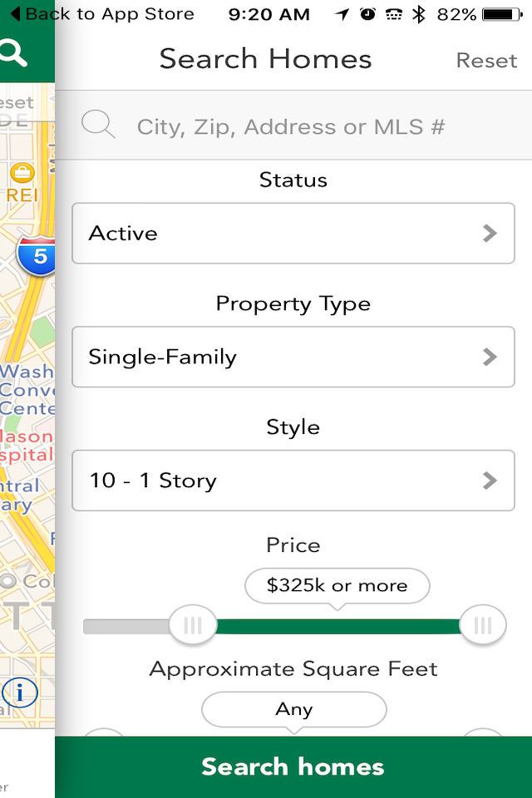Open the Status dropdown showing Active
Screen dimensions: 532x798
tap(293, 233)
